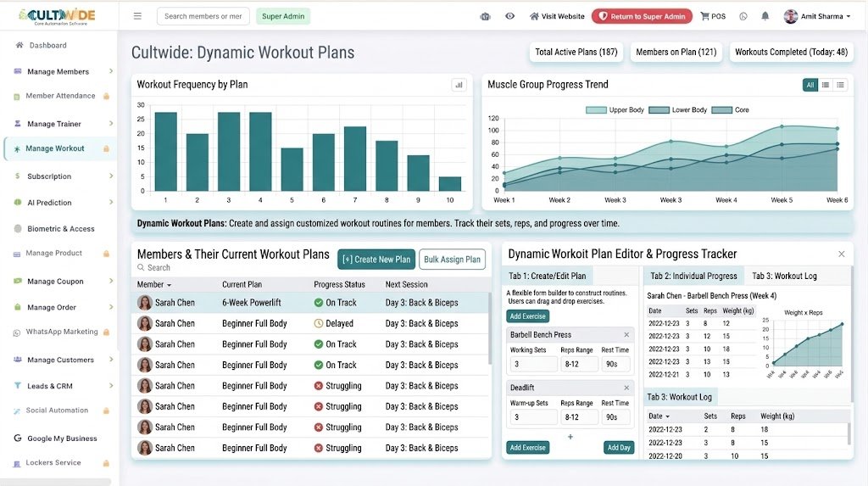Open POS cart
This screenshot has width=868, height=486.
713,17
